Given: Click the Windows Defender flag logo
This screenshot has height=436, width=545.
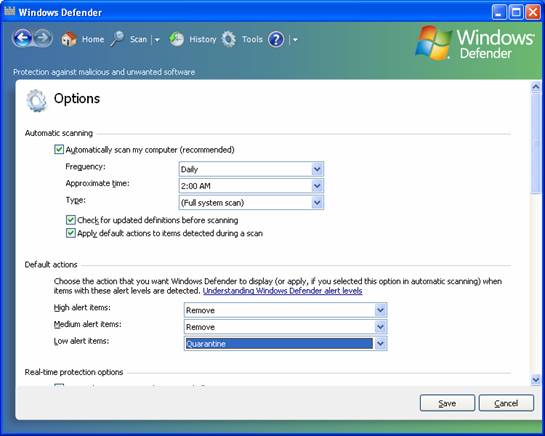Looking at the screenshot, I should (433, 43).
